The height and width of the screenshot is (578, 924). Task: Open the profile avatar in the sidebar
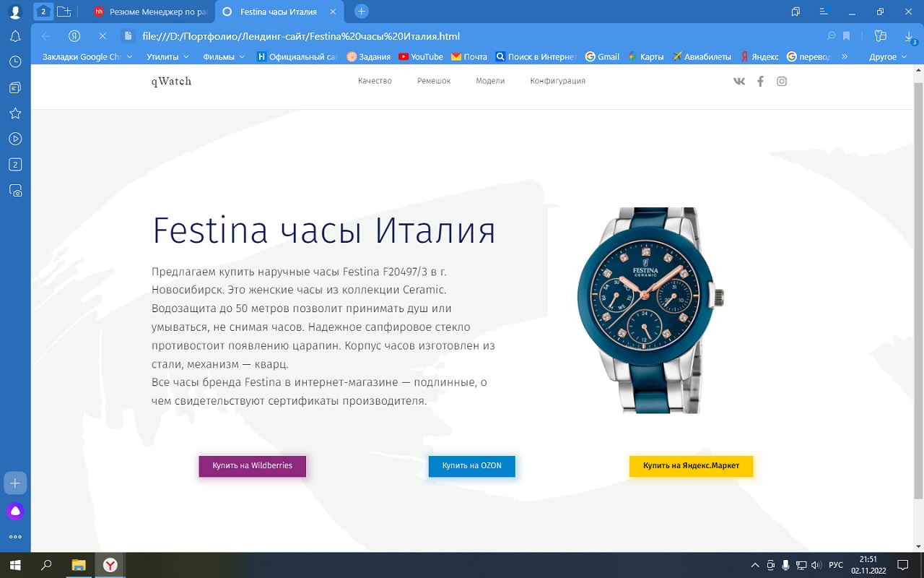pyautogui.click(x=15, y=12)
